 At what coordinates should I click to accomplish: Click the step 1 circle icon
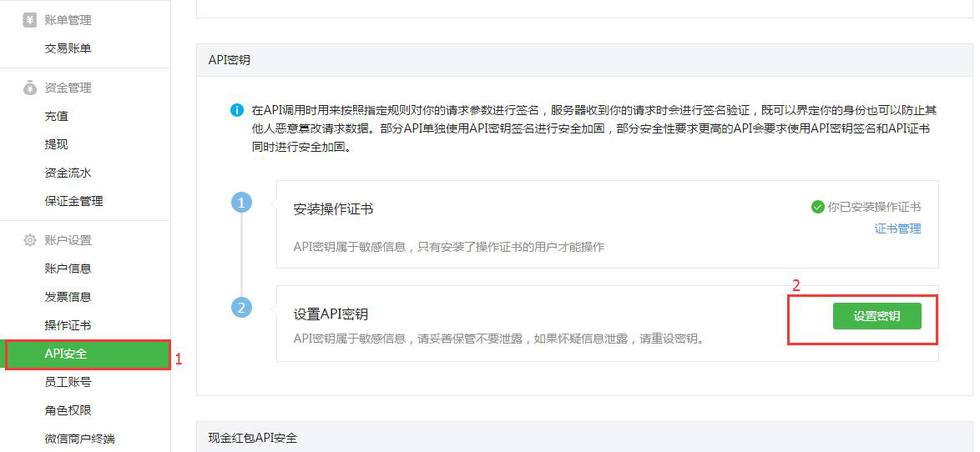241,203
